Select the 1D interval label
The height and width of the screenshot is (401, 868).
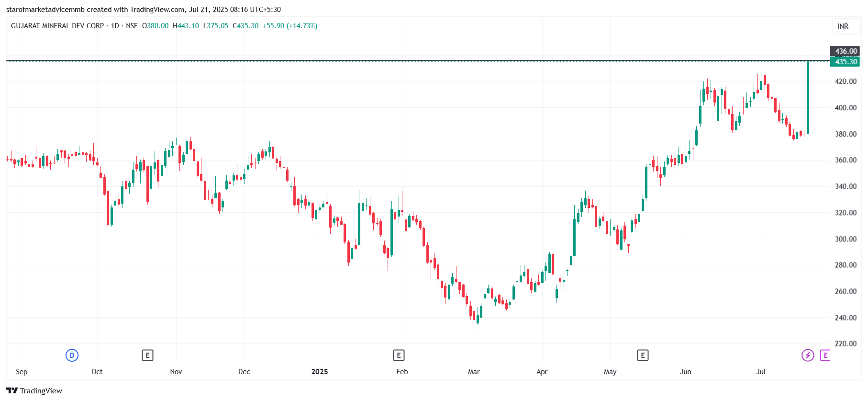coord(115,26)
